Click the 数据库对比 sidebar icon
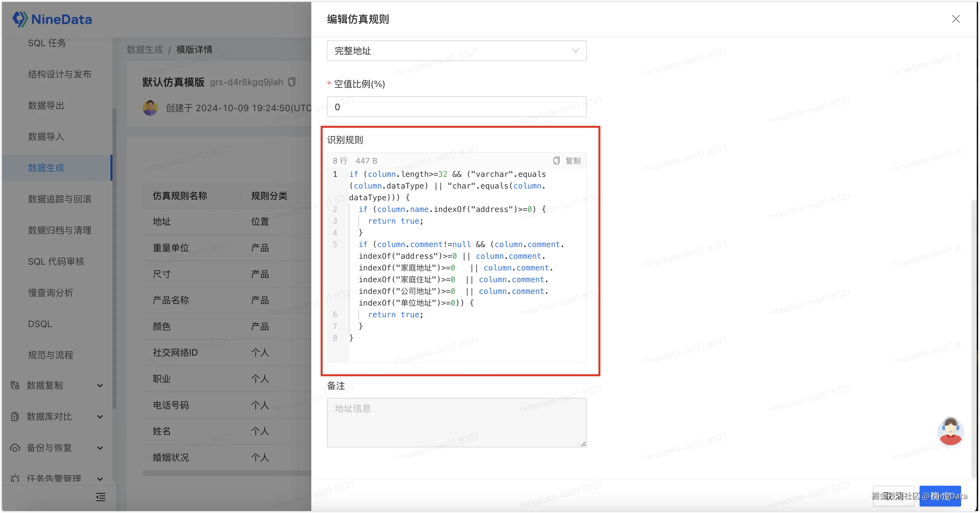This screenshot has width=980, height=513. (x=15, y=416)
